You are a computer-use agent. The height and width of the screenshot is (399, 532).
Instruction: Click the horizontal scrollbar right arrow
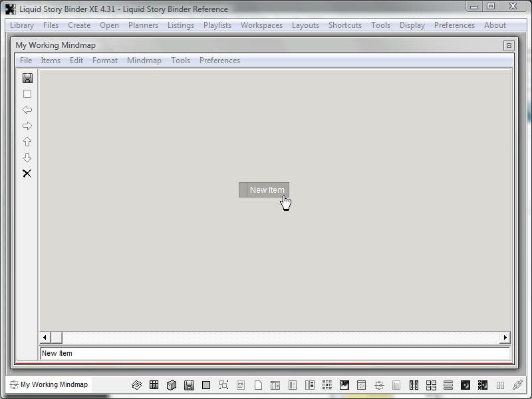[505, 338]
